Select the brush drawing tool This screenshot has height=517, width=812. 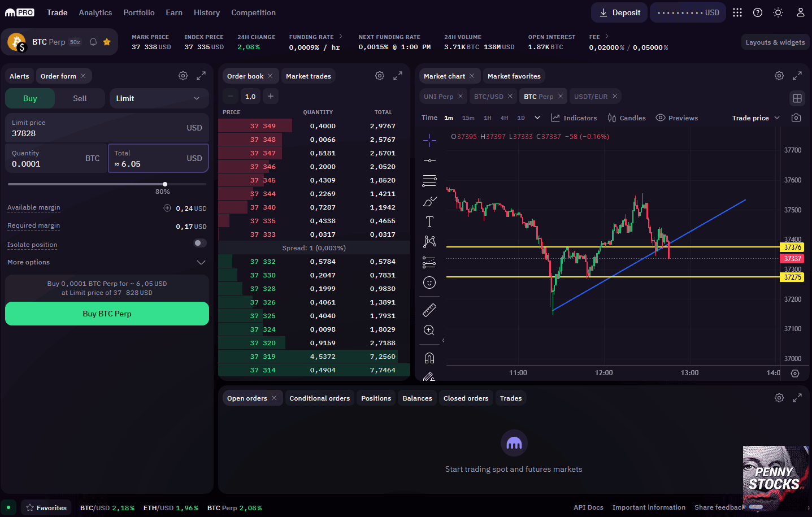click(x=429, y=201)
